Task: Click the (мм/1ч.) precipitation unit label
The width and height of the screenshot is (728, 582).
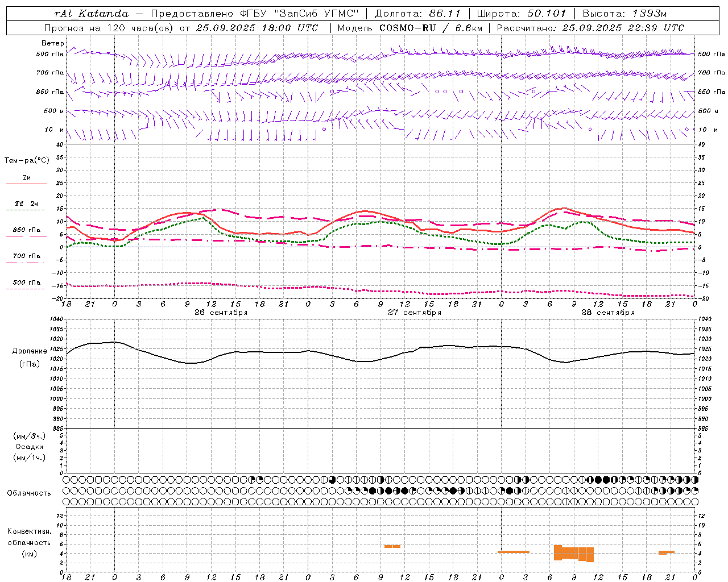Action: tap(30, 458)
